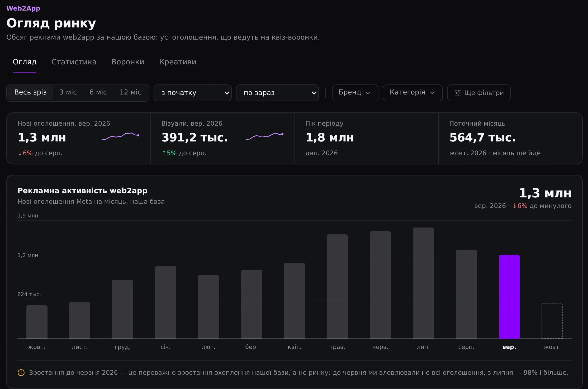Open the Креативи tab

pos(178,62)
